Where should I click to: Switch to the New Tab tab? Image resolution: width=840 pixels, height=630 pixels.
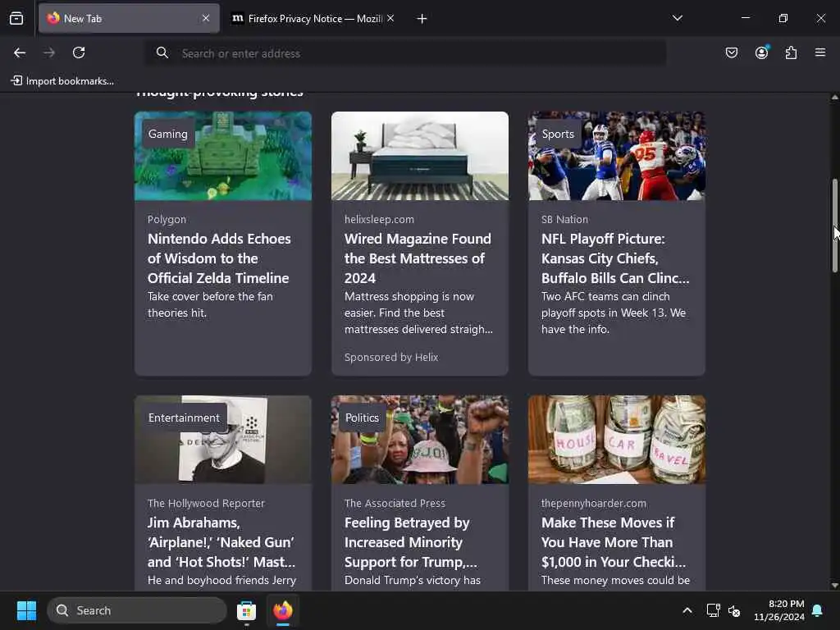[129, 19]
